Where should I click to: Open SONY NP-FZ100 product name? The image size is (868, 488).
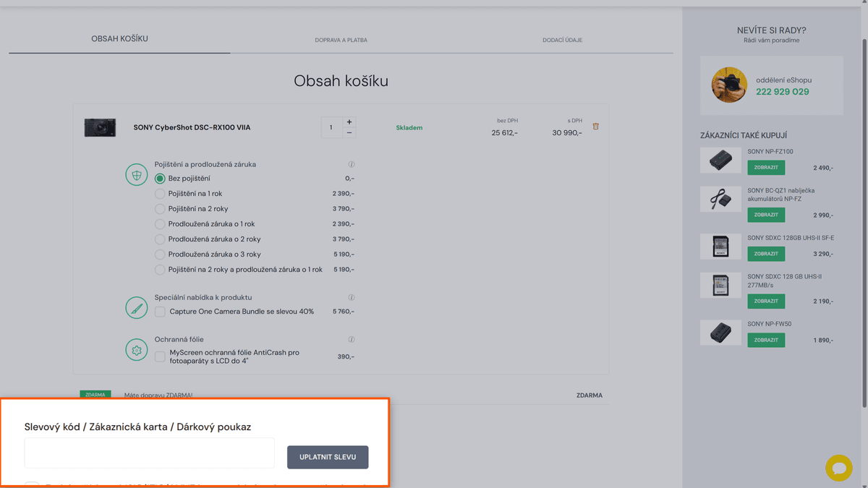point(770,152)
